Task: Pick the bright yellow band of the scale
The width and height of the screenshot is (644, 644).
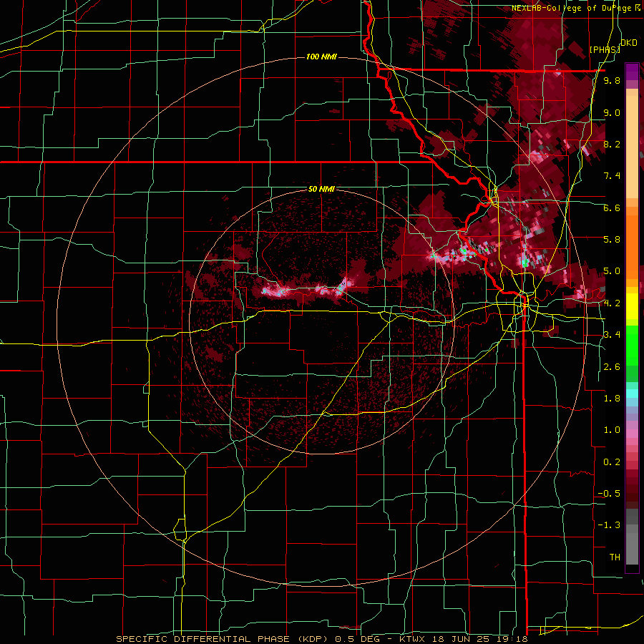Action: tap(632, 306)
